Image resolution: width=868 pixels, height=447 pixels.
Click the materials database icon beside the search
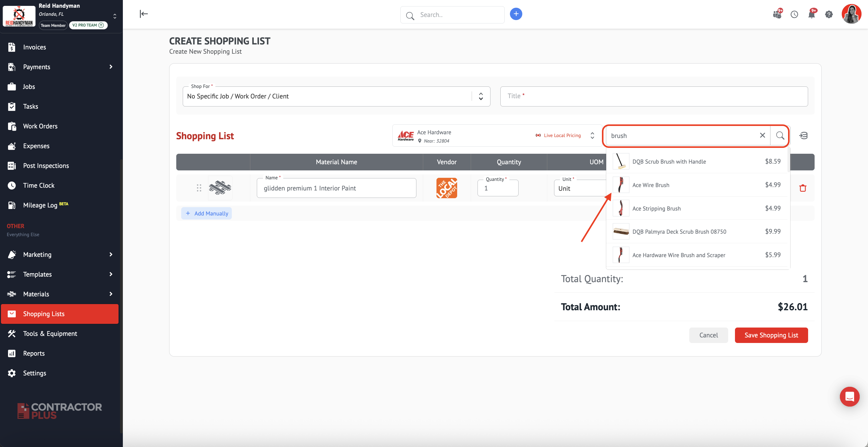[x=803, y=136]
